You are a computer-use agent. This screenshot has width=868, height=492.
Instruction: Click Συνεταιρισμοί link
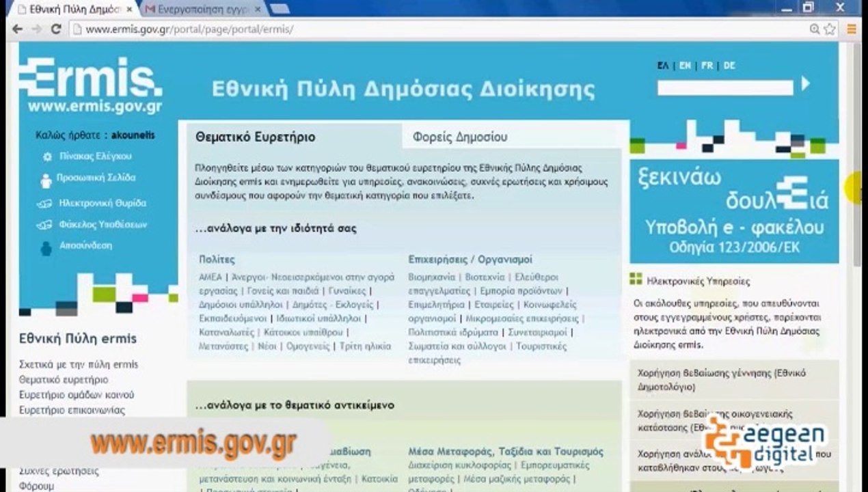click(538, 332)
